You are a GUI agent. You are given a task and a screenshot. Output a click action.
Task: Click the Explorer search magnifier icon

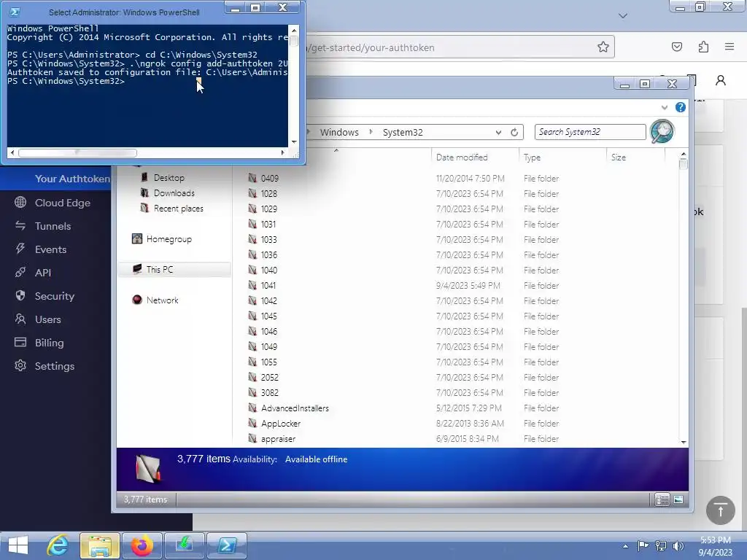pos(662,131)
